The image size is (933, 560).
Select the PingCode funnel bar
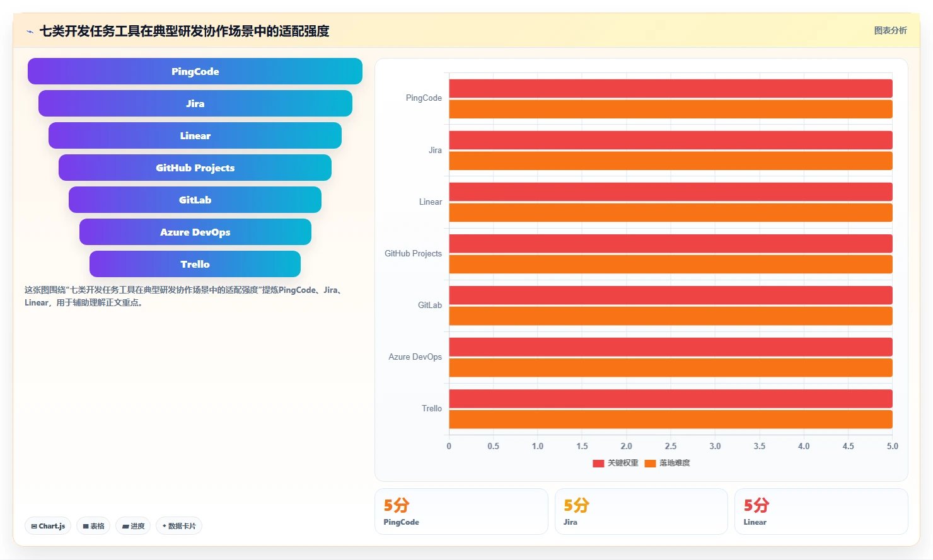coord(195,71)
